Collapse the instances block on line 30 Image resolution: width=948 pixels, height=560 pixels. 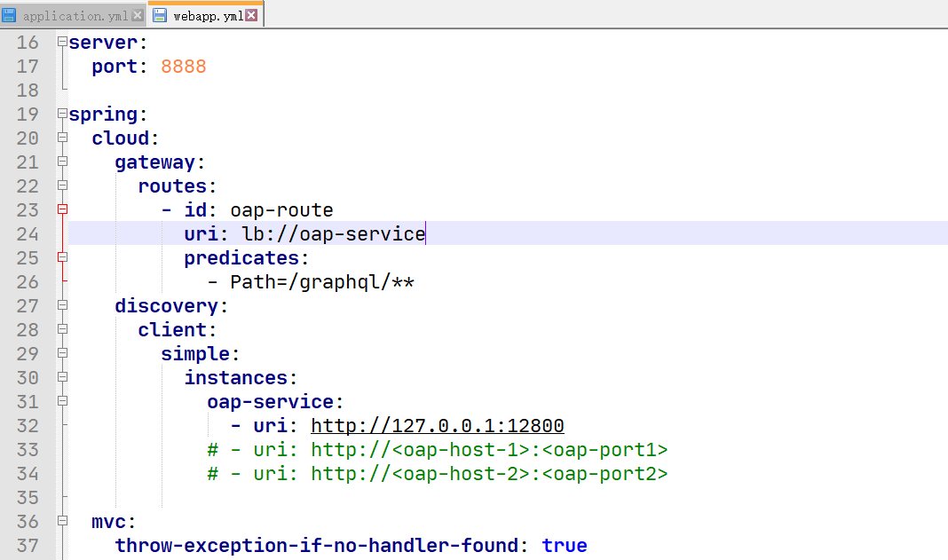click(62, 377)
